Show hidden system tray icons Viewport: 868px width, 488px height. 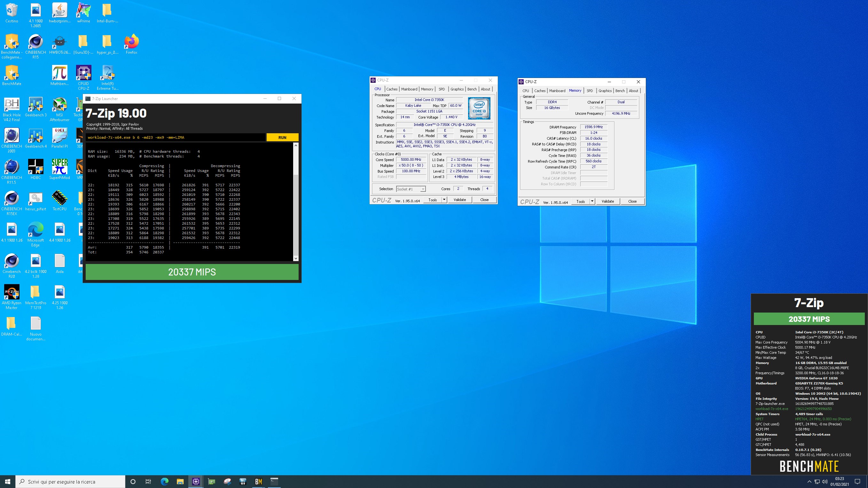click(x=809, y=482)
